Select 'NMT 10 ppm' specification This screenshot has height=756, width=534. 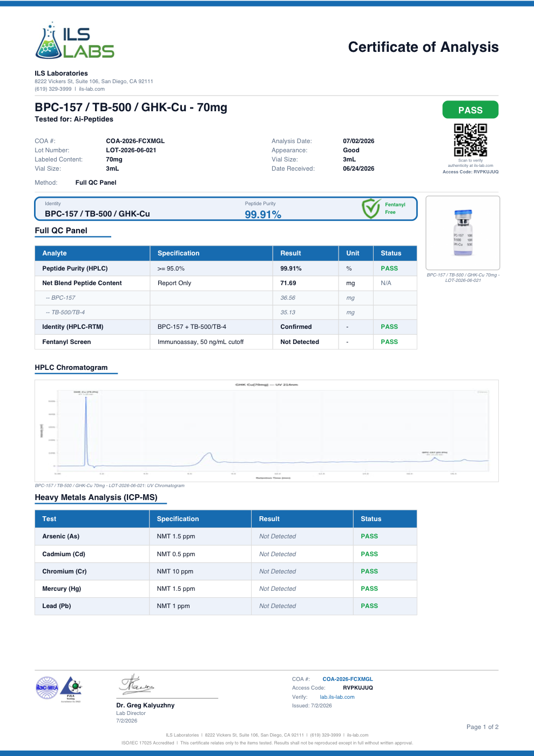pos(175,571)
